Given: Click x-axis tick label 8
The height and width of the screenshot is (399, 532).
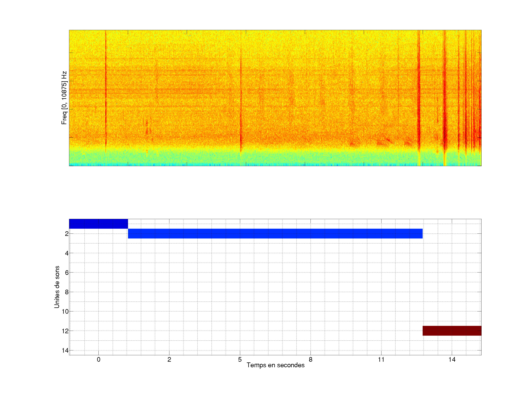Looking at the screenshot, I should [311, 359].
